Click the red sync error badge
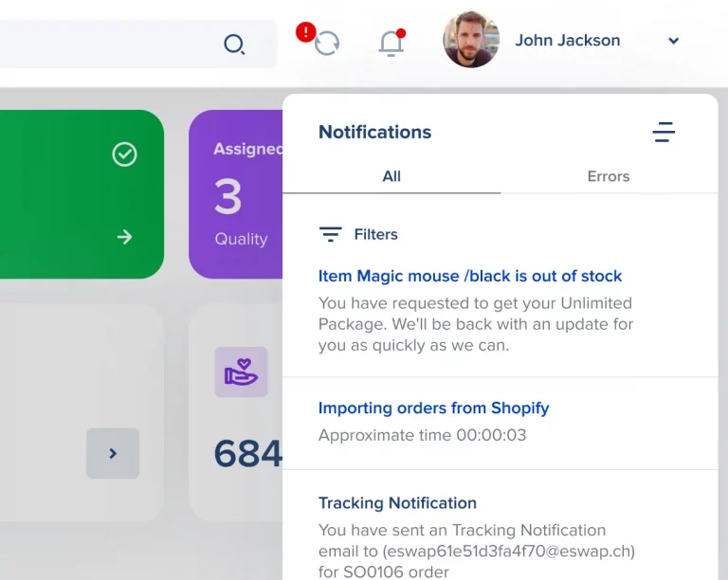Screen dimensions: 728x580 click(x=305, y=32)
